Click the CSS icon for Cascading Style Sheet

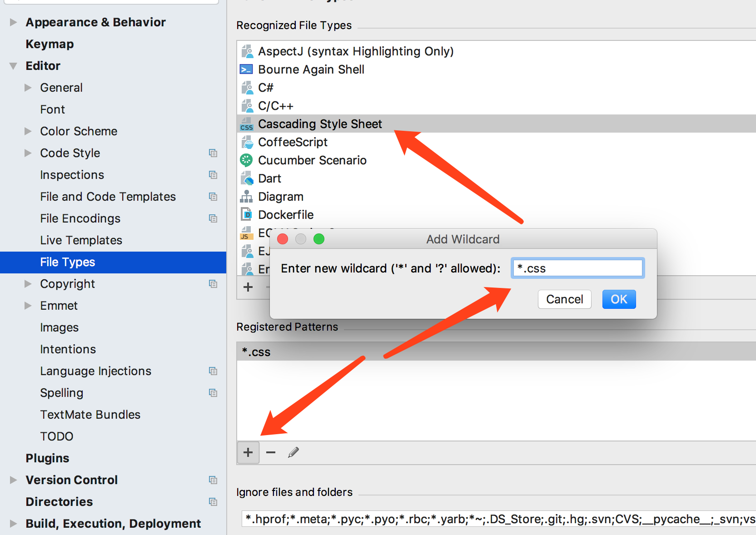[246, 124]
